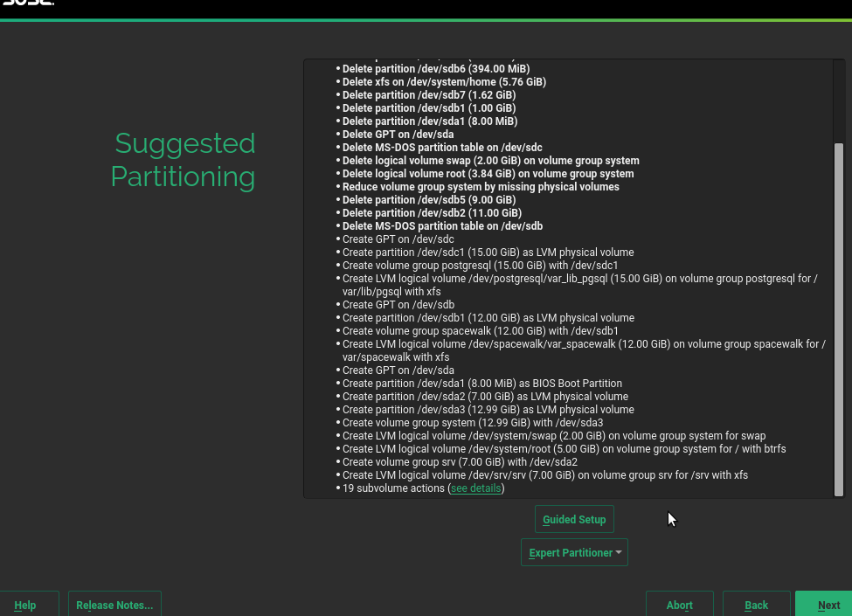Screen dimensions: 852x616
Task: Abort the installation
Action: [x=679, y=605]
